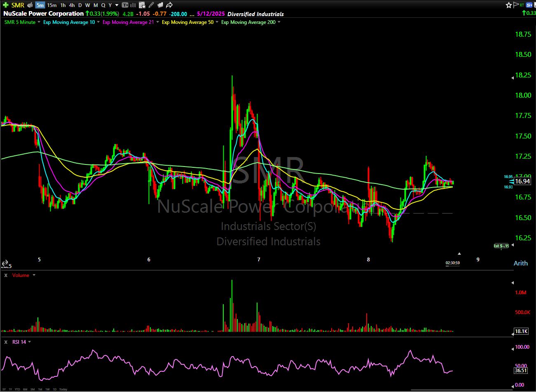
Task: Set chart range to YTD
Action: pos(17,389)
